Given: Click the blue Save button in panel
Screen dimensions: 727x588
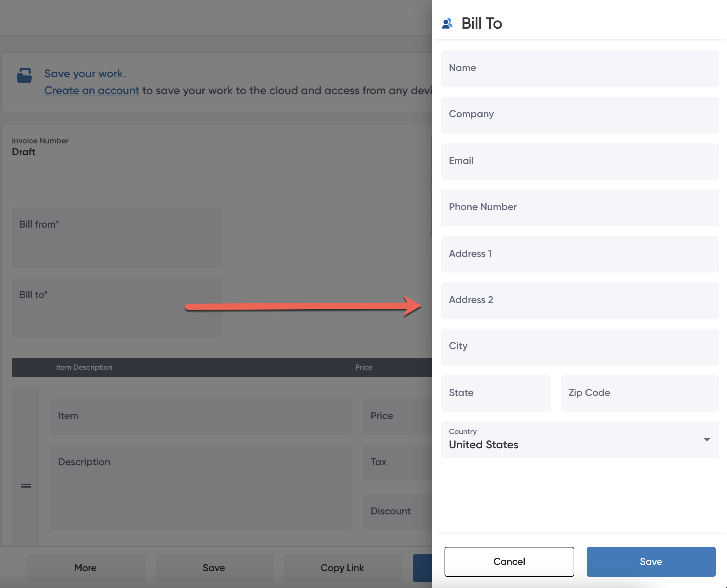Looking at the screenshot, I should pos(651,561).
